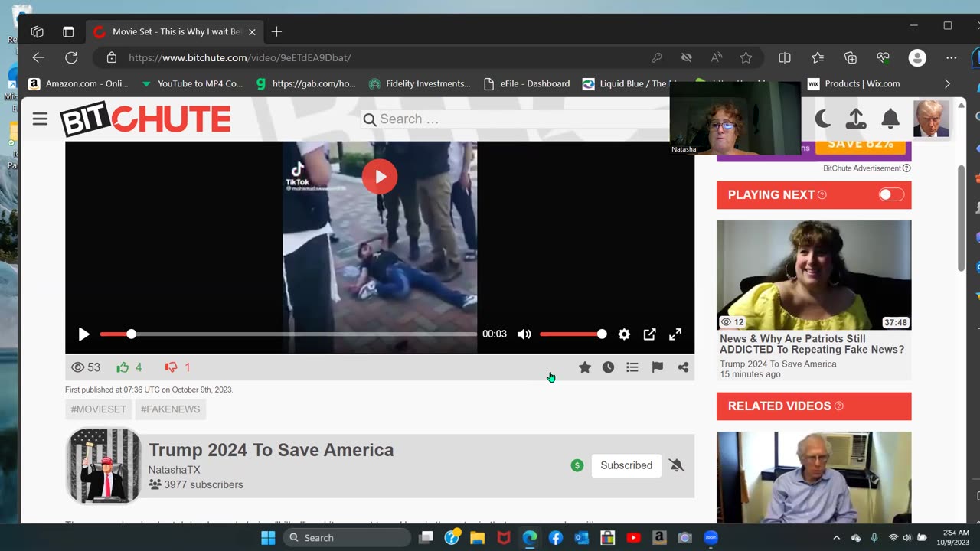Adjust the volume slider
Viewport: 980px width, 551px height.
tap(573, 334)
